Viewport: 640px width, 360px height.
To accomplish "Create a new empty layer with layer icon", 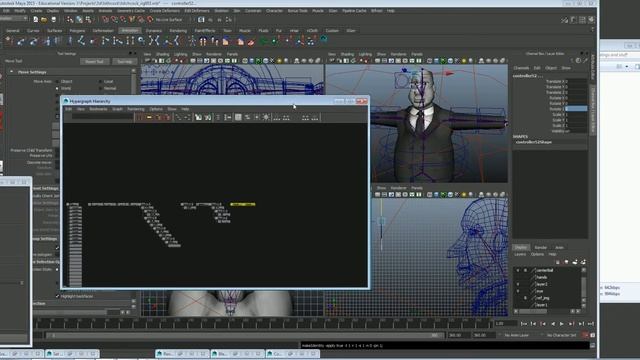I will [575, 262].
